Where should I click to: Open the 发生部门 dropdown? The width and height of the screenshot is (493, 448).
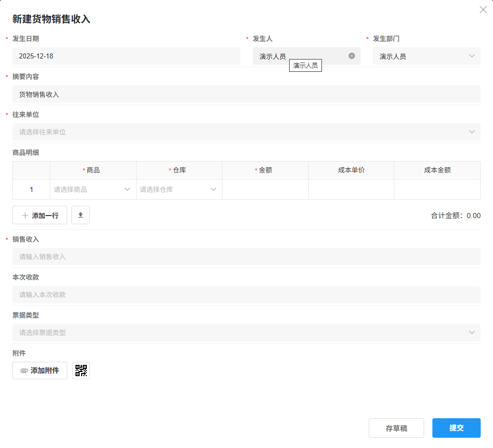[473, 56]
